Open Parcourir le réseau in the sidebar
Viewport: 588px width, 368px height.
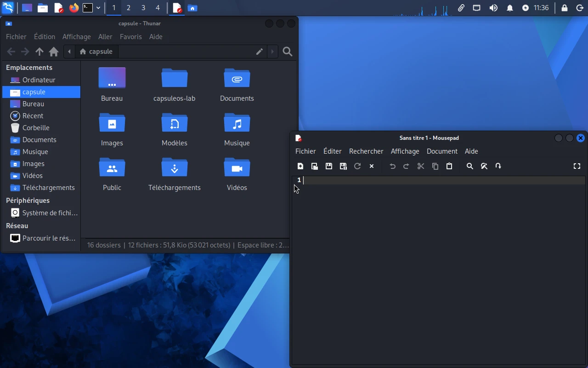pyautogui.click(x=41, y=238)
